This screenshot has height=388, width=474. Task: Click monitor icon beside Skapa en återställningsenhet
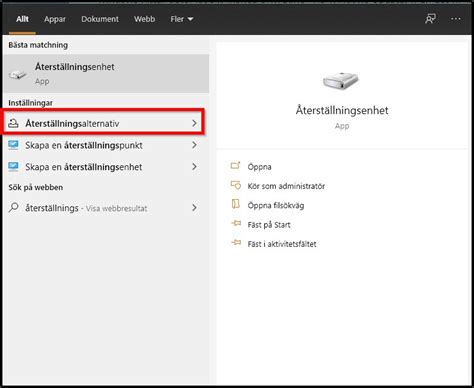[x=13, y=167]
